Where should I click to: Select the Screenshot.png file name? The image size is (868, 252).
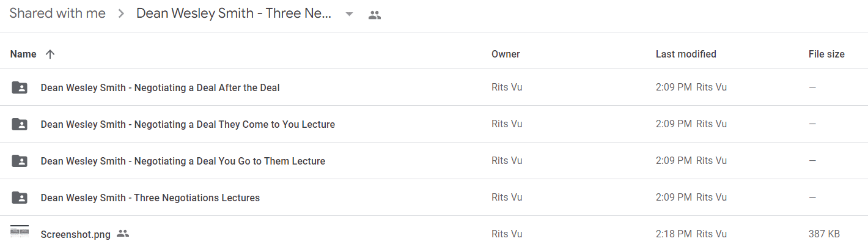pos(76,234)
